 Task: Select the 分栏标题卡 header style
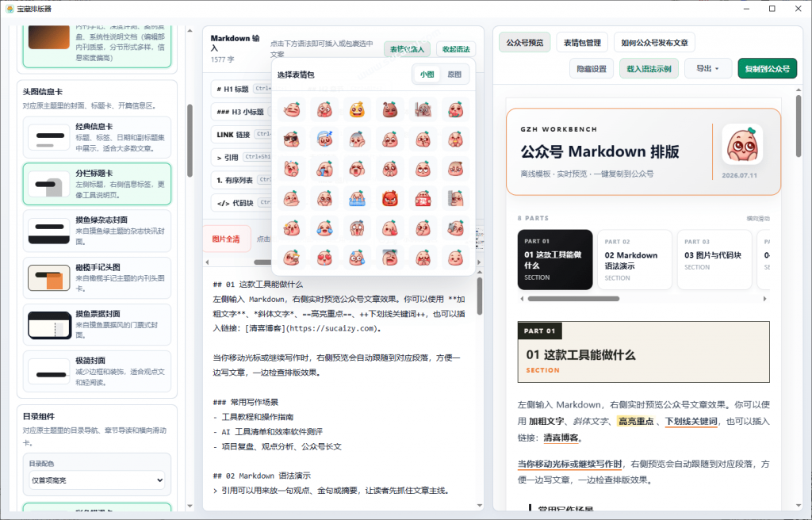click(97, 184)
